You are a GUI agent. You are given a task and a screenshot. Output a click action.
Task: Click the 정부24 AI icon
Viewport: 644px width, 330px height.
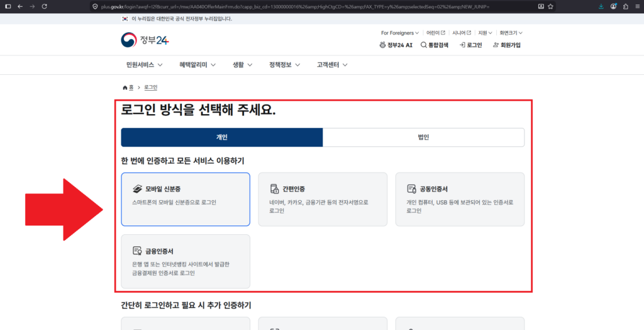[383, 45]
